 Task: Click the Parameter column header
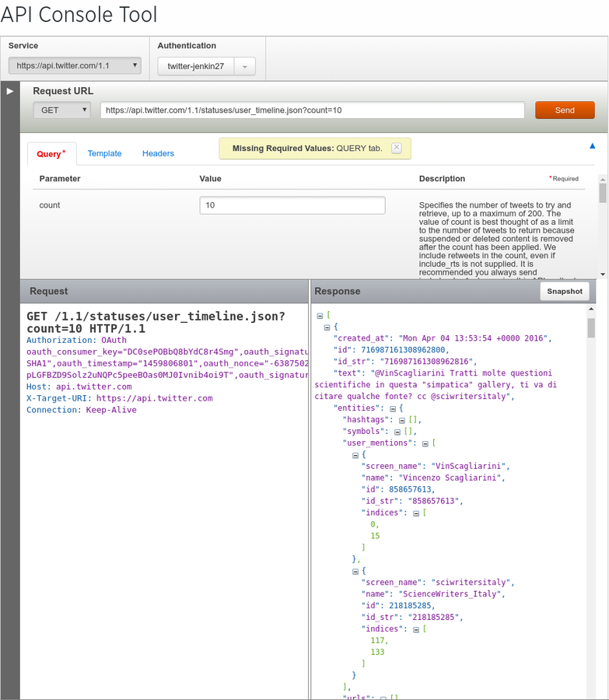click(60, 179)
